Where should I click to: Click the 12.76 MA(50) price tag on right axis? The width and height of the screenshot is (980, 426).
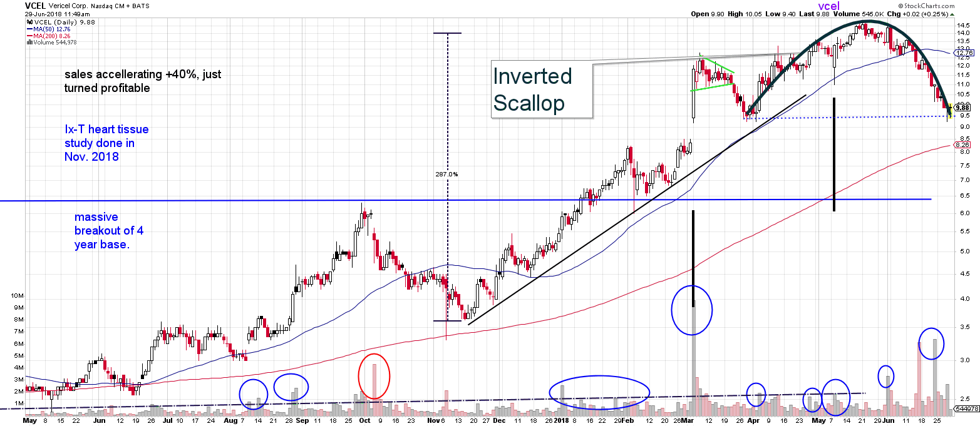click(x=964, y=53)
